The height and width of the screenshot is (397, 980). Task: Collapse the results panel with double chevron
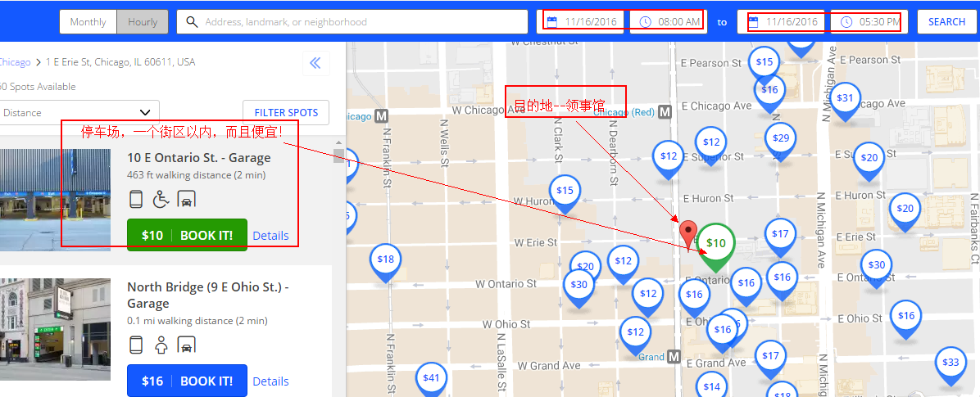[315, 63]
